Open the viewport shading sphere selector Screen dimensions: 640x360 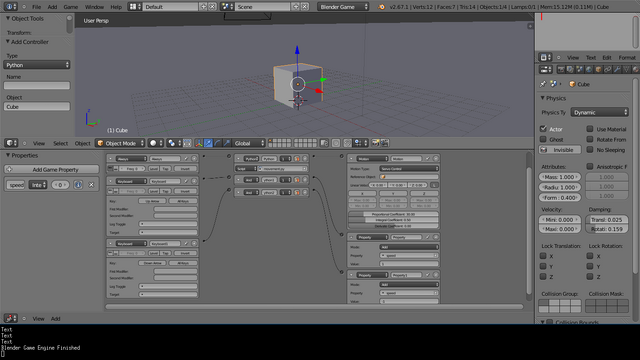[x=156, y=143]
